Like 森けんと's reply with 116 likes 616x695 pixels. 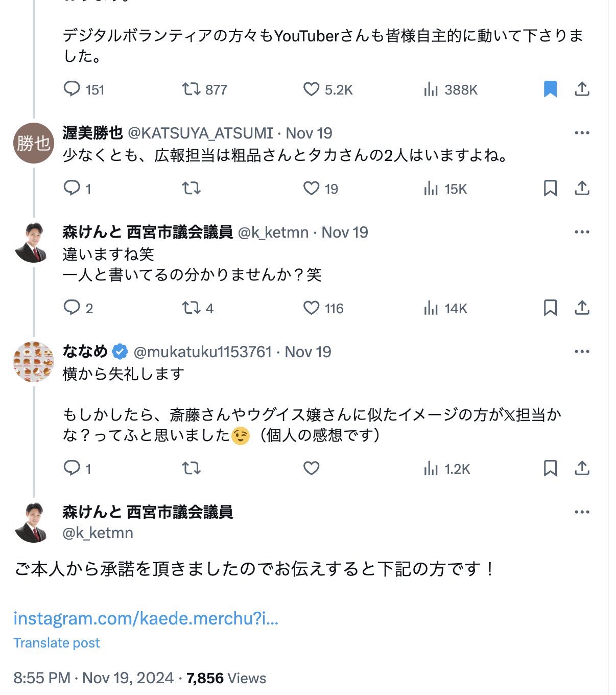point(311,308)
